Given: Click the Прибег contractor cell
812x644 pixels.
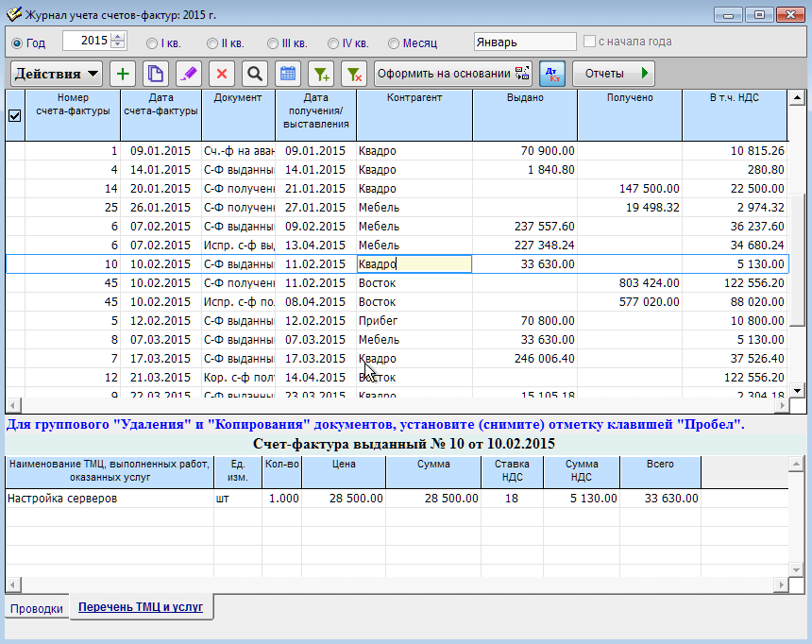Looking at the screenshot, I should 414,321.
